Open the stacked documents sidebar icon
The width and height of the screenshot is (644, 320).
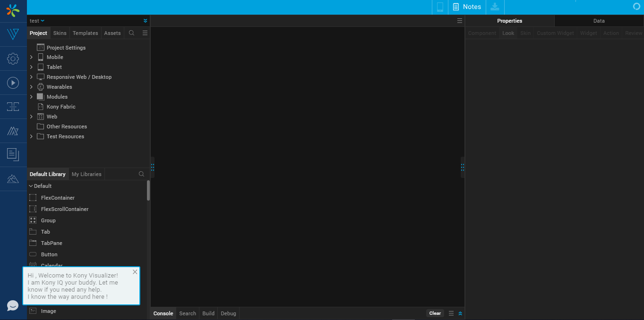pos(13,154)
